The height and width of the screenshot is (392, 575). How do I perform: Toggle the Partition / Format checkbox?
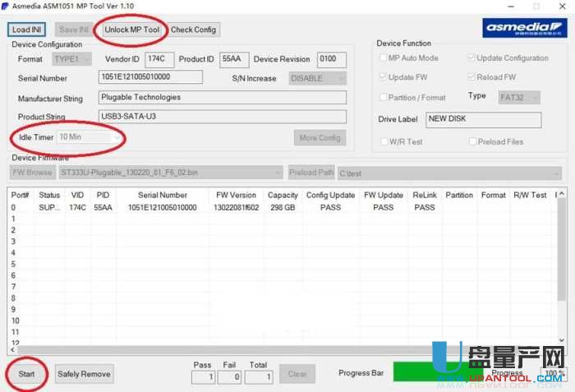384,97
